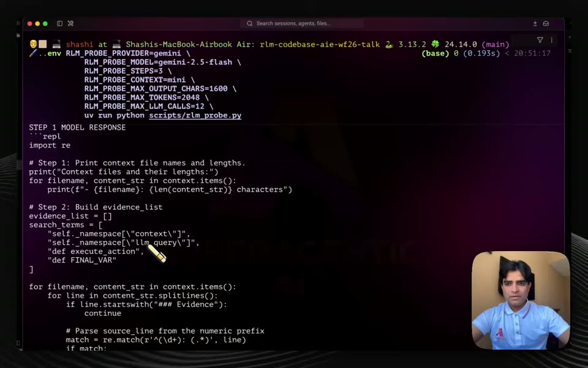Click the laptop icon before Shashis-MacBook
This screenshot has width=588, height=368.
pyautogui.click(x=116, y=44)
